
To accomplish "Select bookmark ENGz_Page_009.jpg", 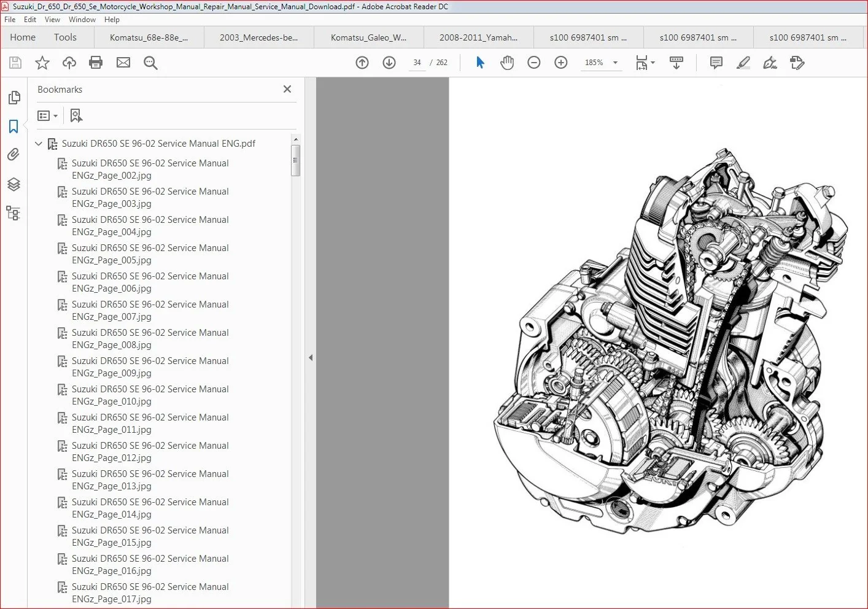I will pos(150,367).
